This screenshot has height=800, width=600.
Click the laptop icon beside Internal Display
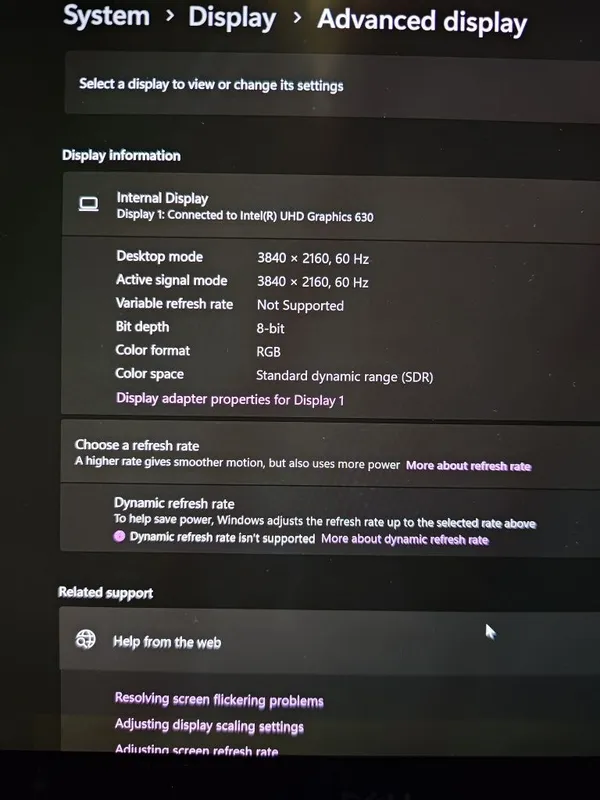[88, 204]
